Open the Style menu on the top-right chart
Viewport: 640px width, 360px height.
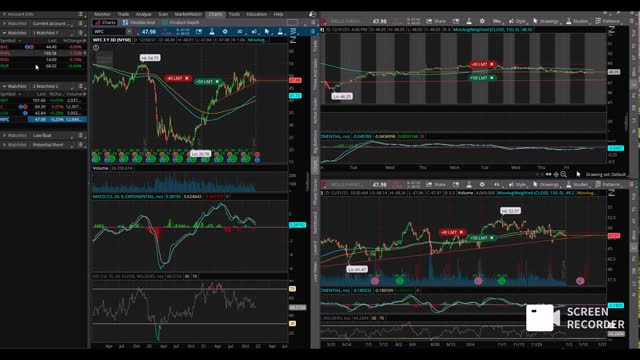pos(518,21)
